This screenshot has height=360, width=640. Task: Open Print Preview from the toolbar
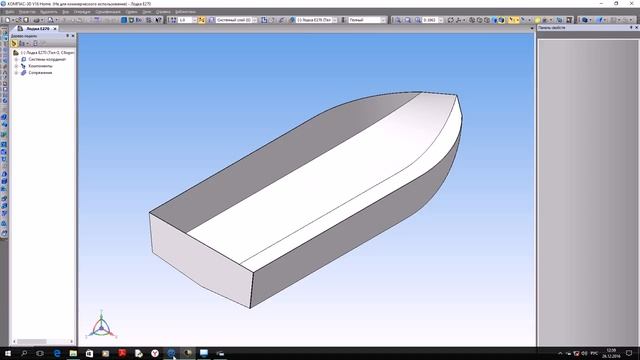click(x=51, y=20)
